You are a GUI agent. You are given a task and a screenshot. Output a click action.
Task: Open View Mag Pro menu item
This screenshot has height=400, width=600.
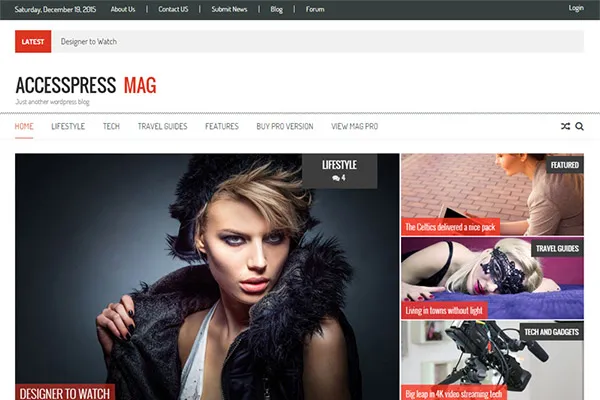354,127
